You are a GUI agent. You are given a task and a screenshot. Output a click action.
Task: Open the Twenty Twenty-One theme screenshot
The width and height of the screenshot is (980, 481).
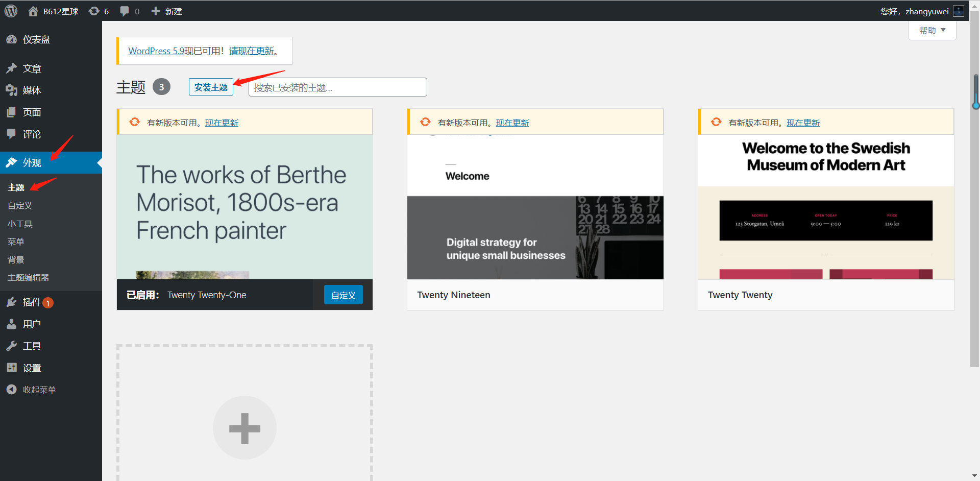[x=244, y=207]
